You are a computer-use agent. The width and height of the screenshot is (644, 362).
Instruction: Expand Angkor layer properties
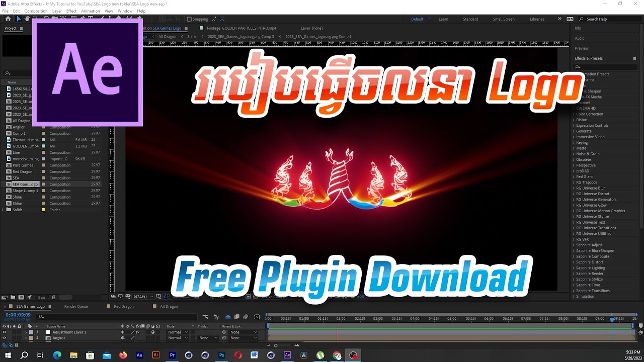click(x=26, y=338)
